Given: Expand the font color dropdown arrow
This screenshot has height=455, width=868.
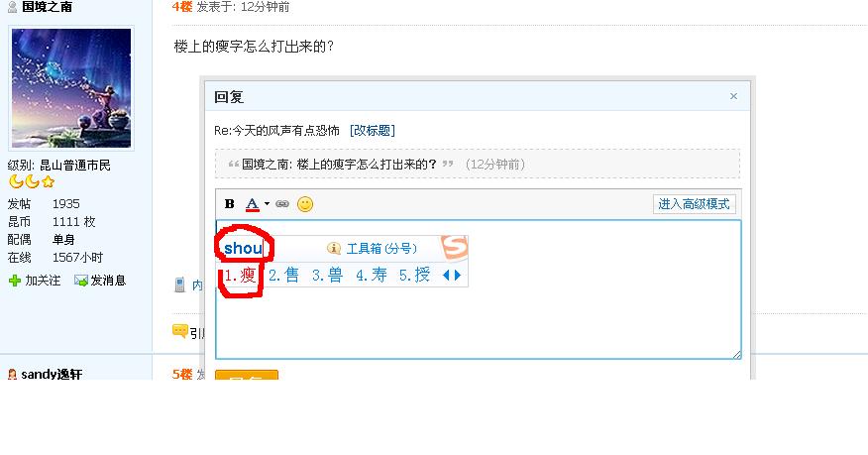Looking at the screenshot, I should pos(267,204).
